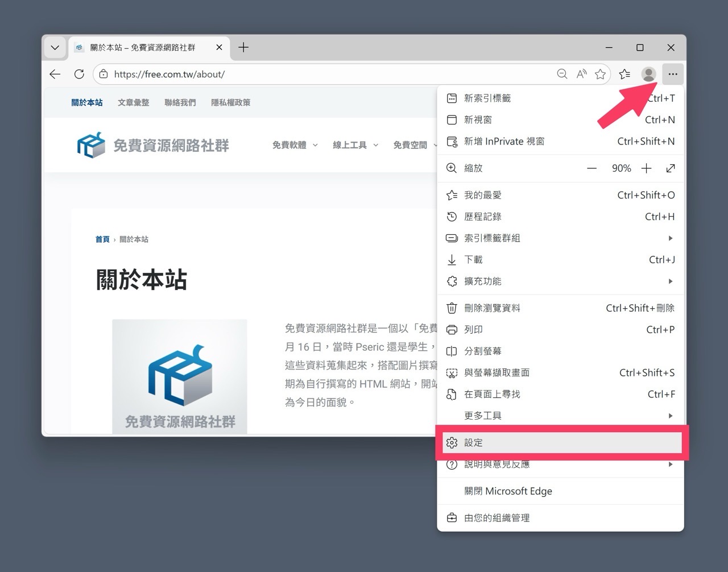Click the back navigation arrow
728x572 pixels.
tap(55, 74)
